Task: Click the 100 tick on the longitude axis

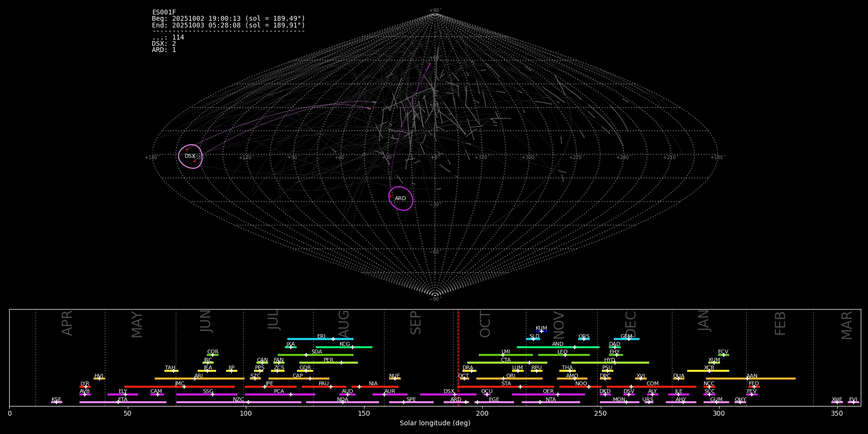Action: pos(246,413)
